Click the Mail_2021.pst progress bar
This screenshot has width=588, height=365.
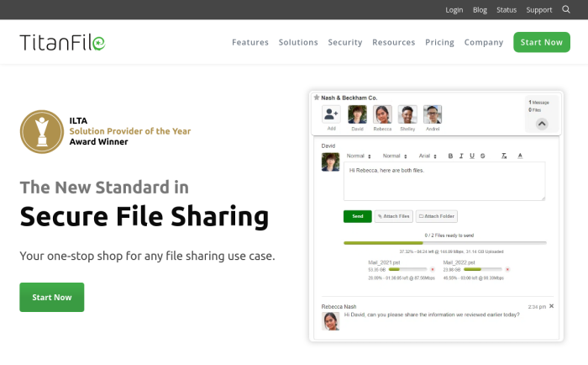407,269
